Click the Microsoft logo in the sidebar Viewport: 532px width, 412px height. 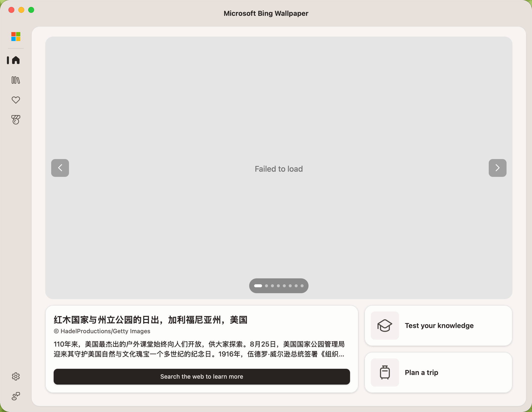(x=16, y=37)
